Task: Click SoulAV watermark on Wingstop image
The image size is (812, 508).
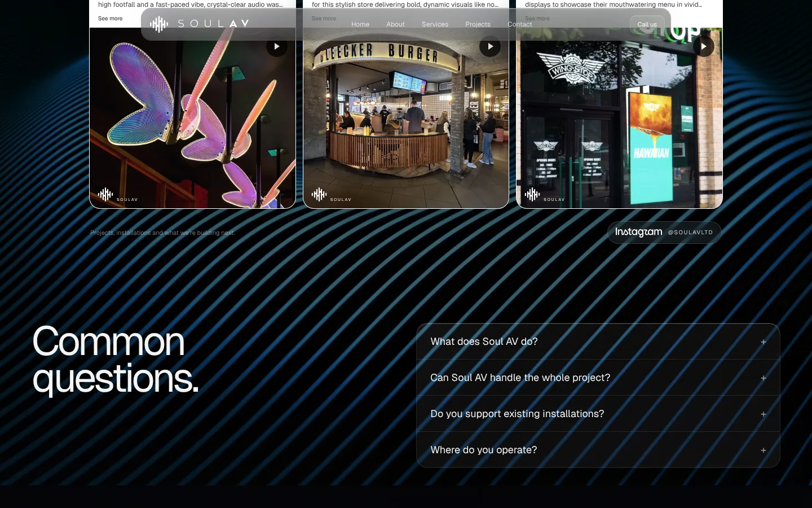Action: coord(545,195)
